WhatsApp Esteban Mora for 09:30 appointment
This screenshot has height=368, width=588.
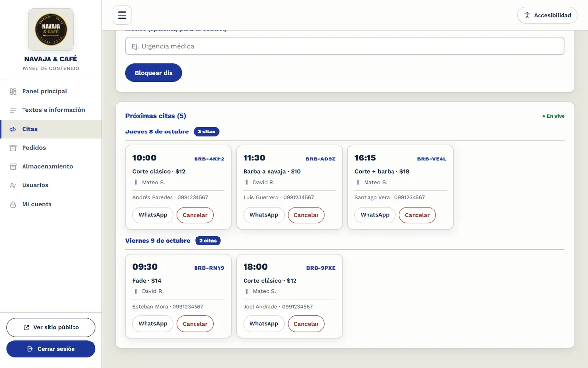click(153, 324)
